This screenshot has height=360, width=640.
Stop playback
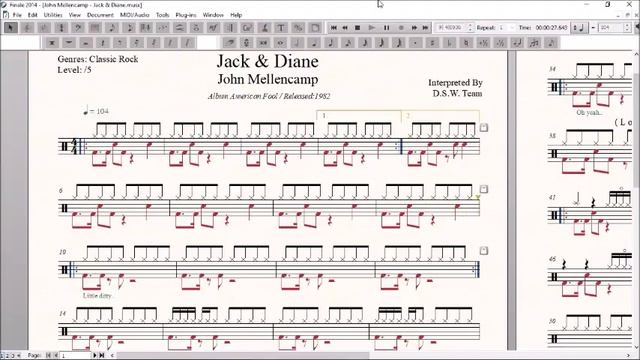click(357, 28)
